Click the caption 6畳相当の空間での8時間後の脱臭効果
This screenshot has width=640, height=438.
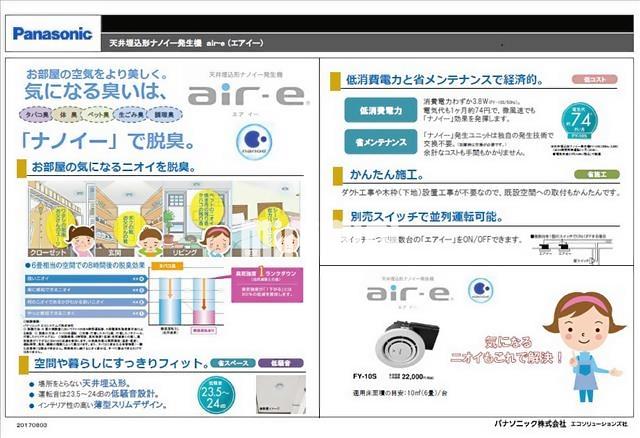click(85, 265)
